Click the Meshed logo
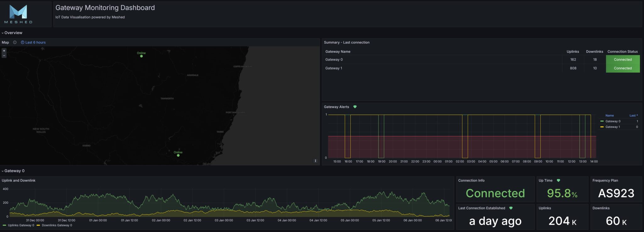Image resolution: width=644 pixels, height=232 pixels. coord(18,14)
